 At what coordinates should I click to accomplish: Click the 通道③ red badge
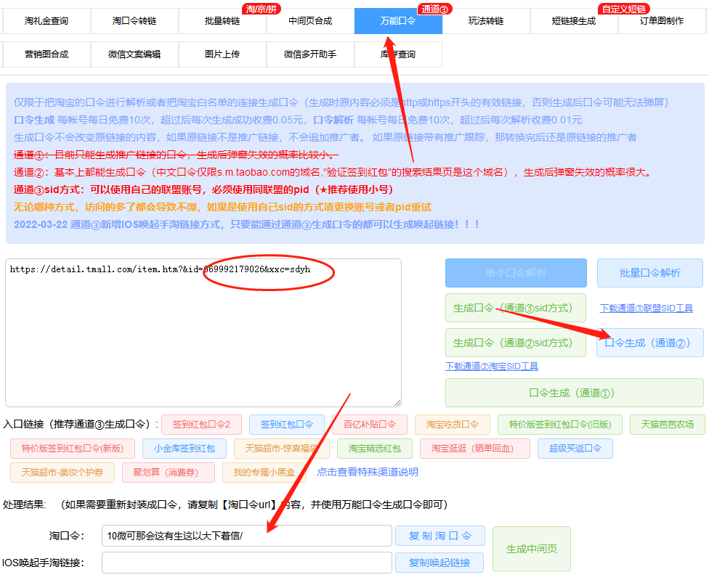pos(434,9)
